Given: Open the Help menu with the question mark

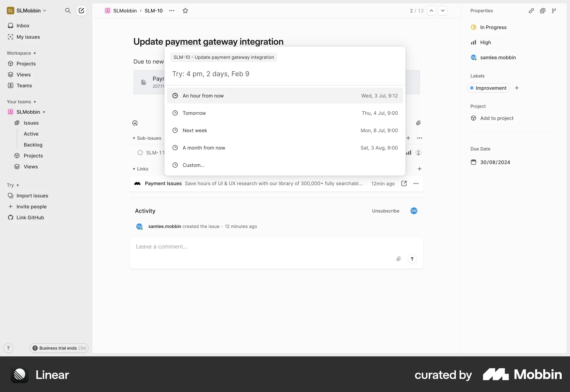Looking at the screenshot, I should (x=8, y=348).
